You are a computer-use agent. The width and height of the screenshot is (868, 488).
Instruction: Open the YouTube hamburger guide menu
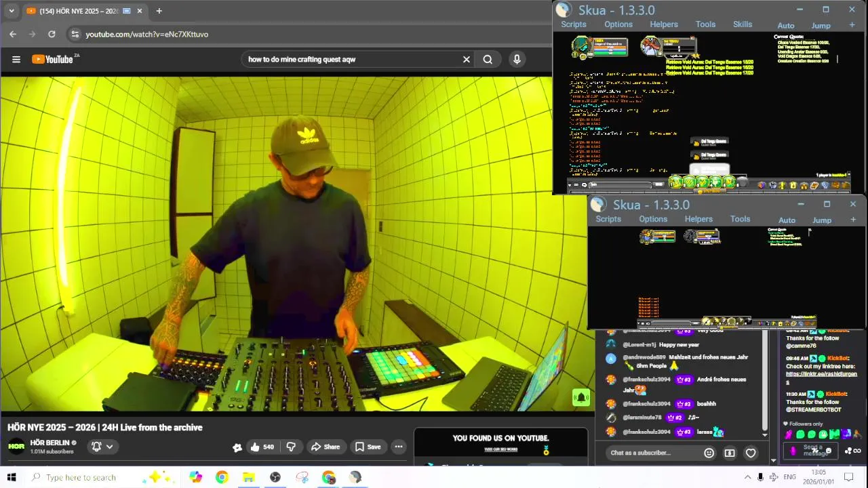coord(16,60)
